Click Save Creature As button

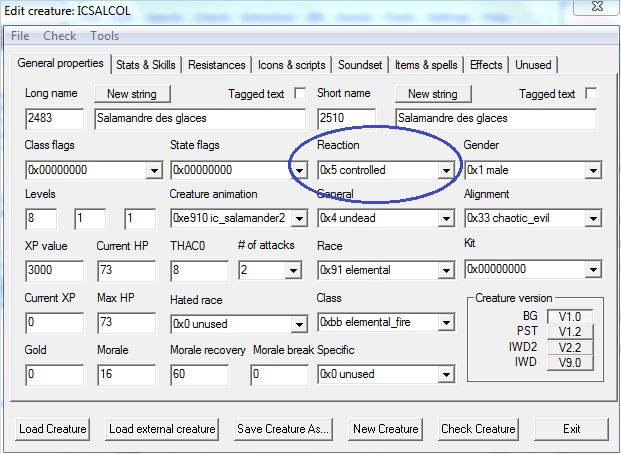(283, 429)
